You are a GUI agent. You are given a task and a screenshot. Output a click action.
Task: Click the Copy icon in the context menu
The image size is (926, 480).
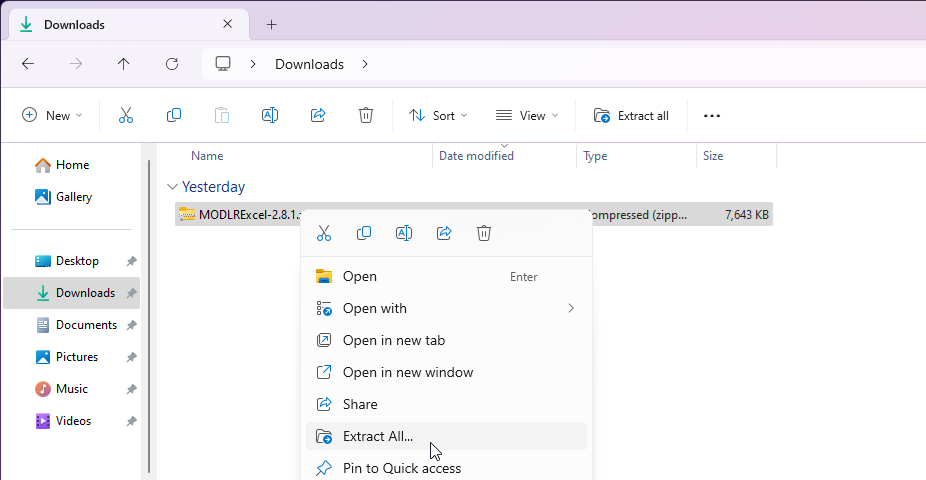coord(364,233)
